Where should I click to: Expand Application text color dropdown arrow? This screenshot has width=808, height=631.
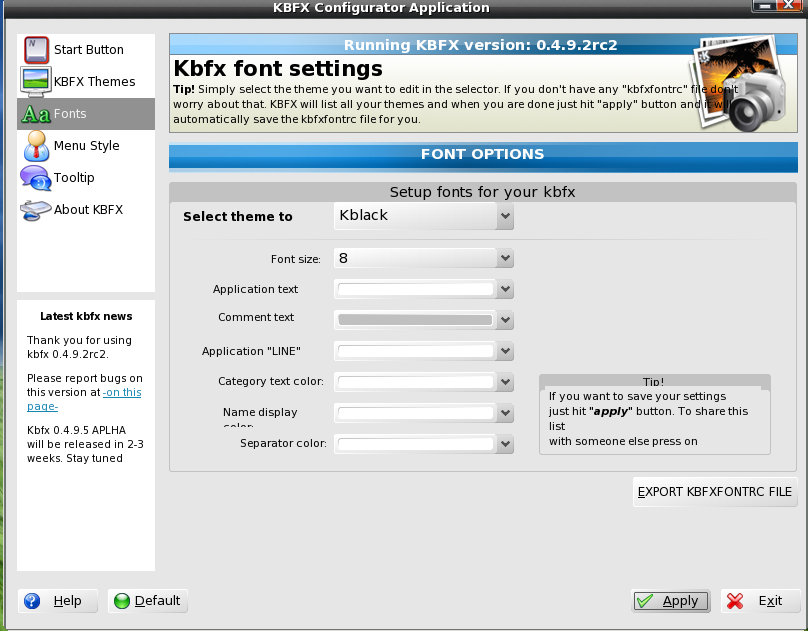505,289
